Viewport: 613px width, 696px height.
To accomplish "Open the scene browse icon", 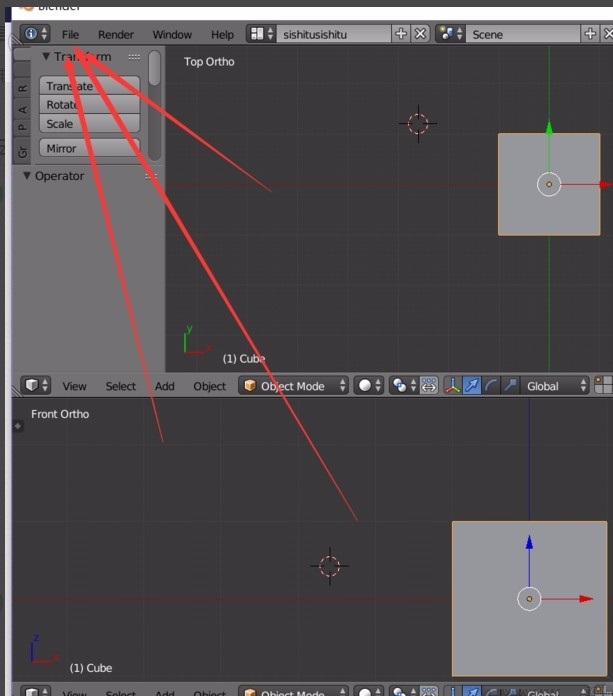I will (451, 34).
